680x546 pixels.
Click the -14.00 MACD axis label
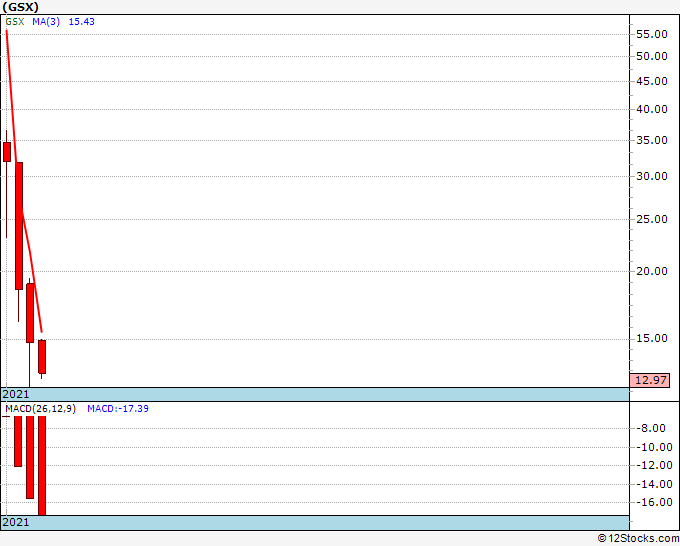pos(654,484)
